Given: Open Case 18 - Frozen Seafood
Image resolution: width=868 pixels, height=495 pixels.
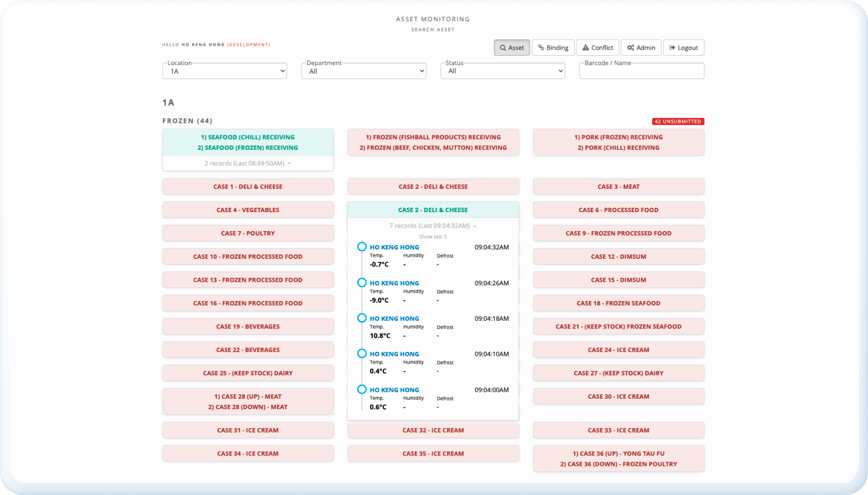Looking at the screenshot, I should coord(619,303).
